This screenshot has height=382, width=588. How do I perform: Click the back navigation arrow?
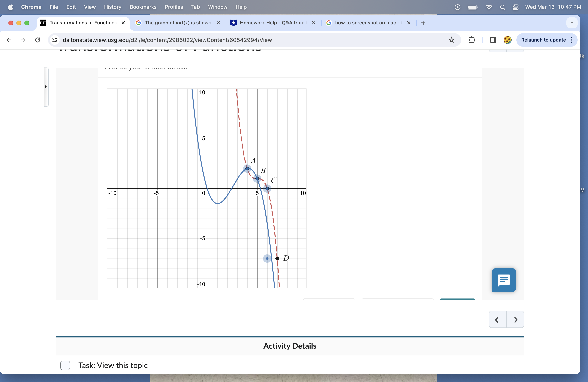click(9, 40)
